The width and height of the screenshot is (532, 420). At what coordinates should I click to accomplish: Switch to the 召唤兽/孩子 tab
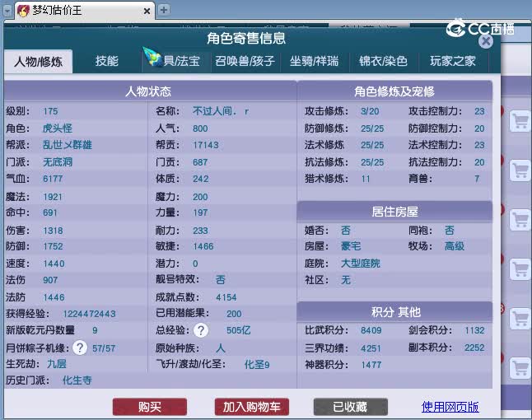click(245, 61)
